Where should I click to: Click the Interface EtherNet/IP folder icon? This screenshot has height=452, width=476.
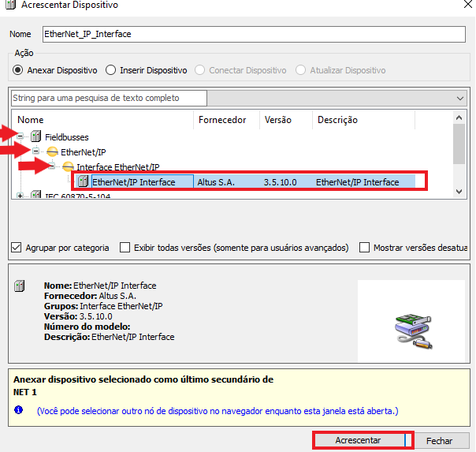point(68,167)
